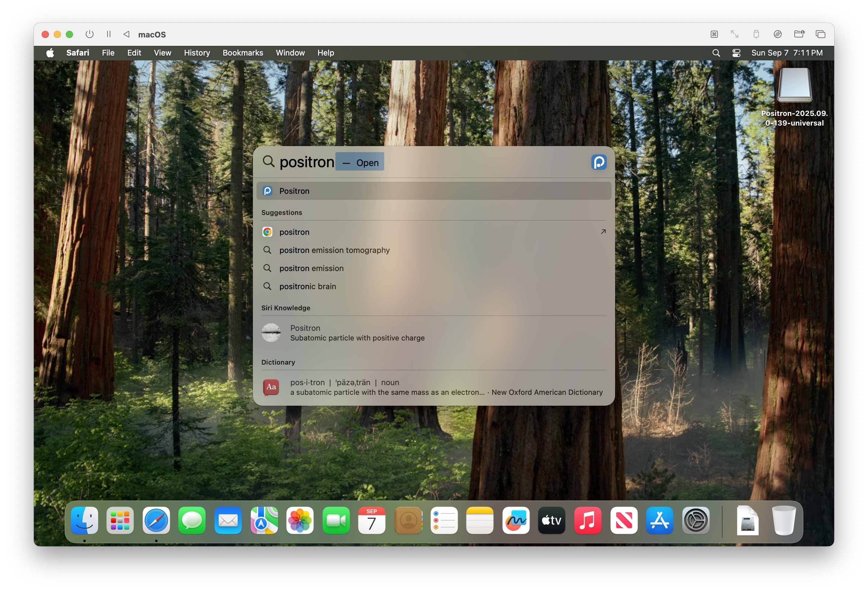868x591 pixels.
Task: Click the Chrome icon next to "positron" suggestion
Action: [x=267, y=232]
